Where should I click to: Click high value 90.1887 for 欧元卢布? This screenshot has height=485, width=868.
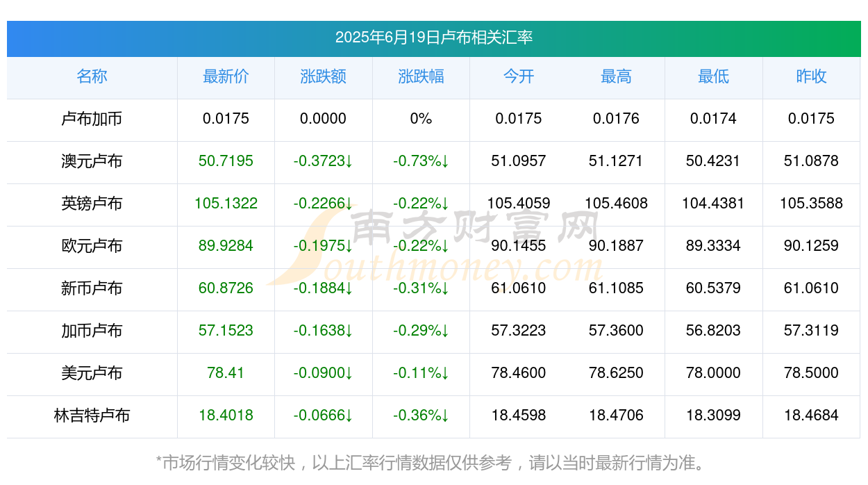(x=616, y=246)
